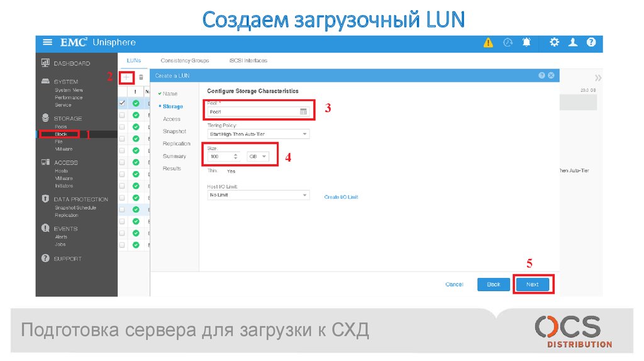Click the 20.0 GB value in details pane
Image resolution: width=644 pixels, height=361 pixels.
pos(588,90)
